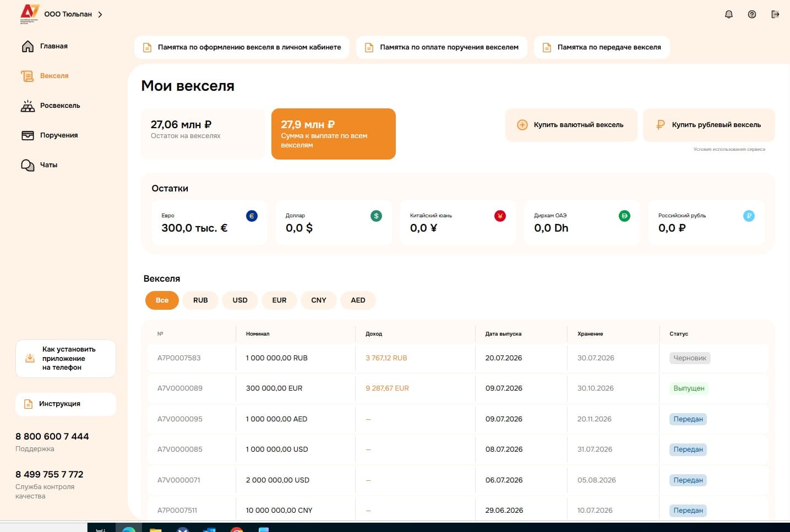Click the Выпущен status badge
The height and width of the screenshot is (532, 790).
689,388
